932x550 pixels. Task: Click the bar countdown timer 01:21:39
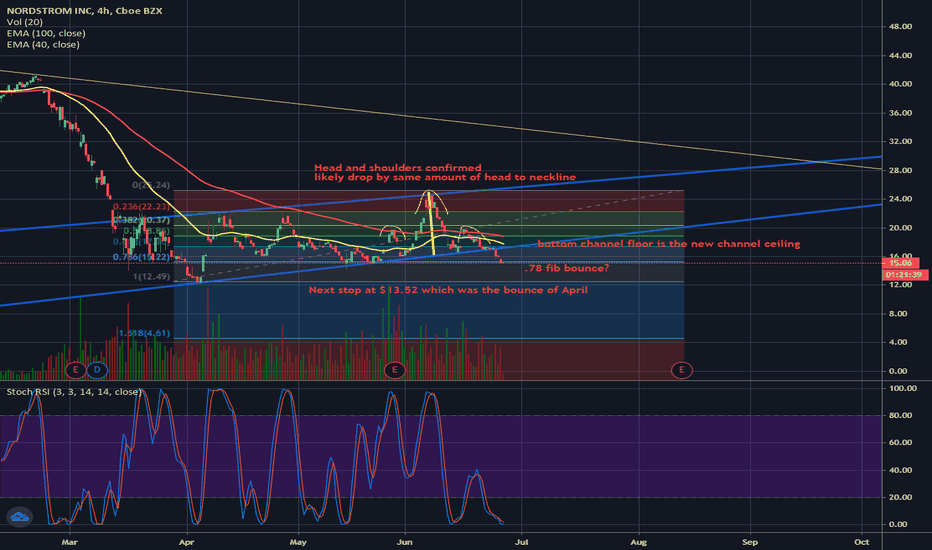[x=906, y=275]
